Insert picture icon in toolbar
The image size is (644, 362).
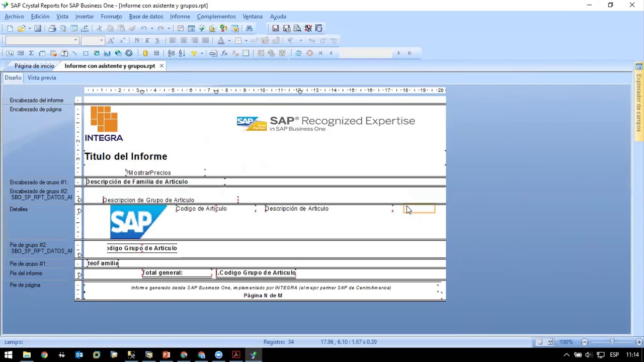coord(97,53)
